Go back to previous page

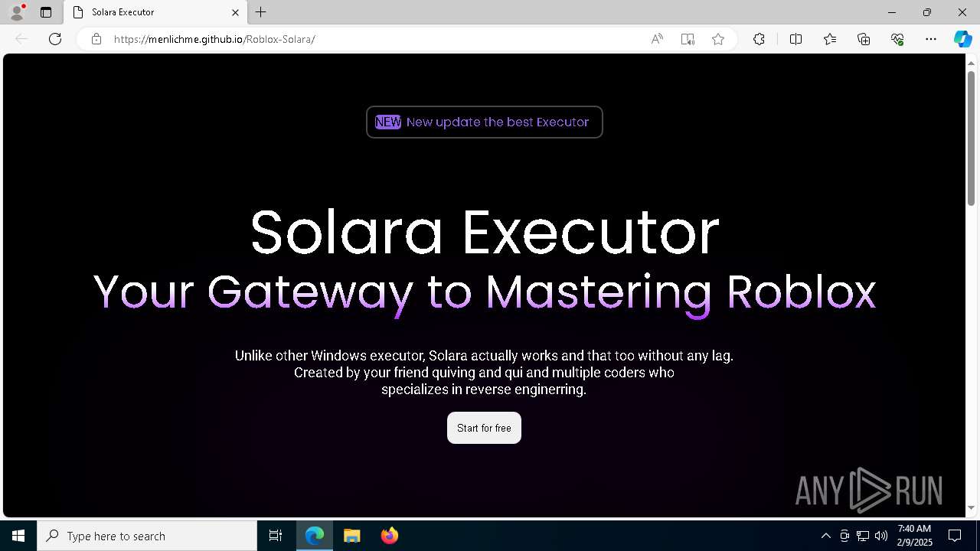click(21, 39)
